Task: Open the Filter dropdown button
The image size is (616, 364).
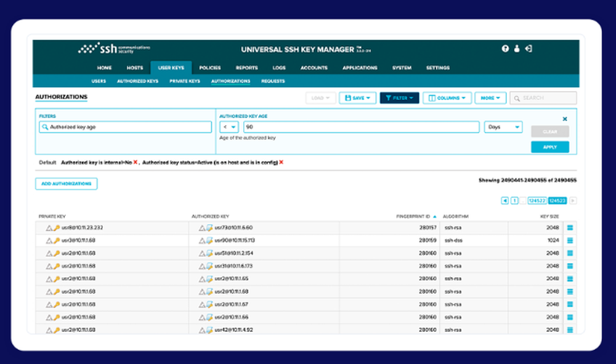Action: click(400, 98)
